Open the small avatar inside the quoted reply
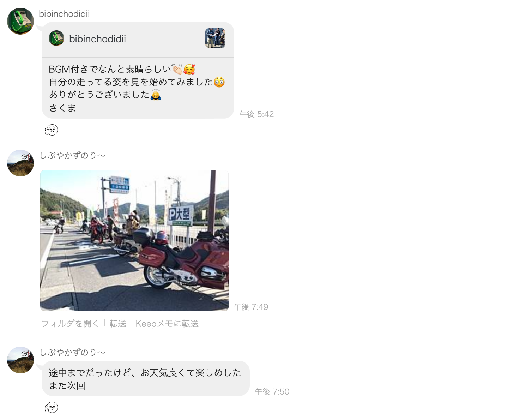 coord(56,38)
